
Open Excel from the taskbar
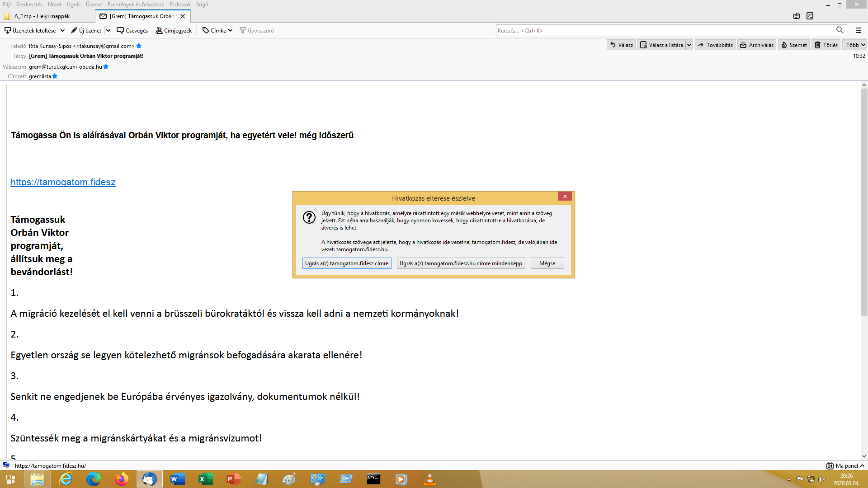tap(205, 479)
